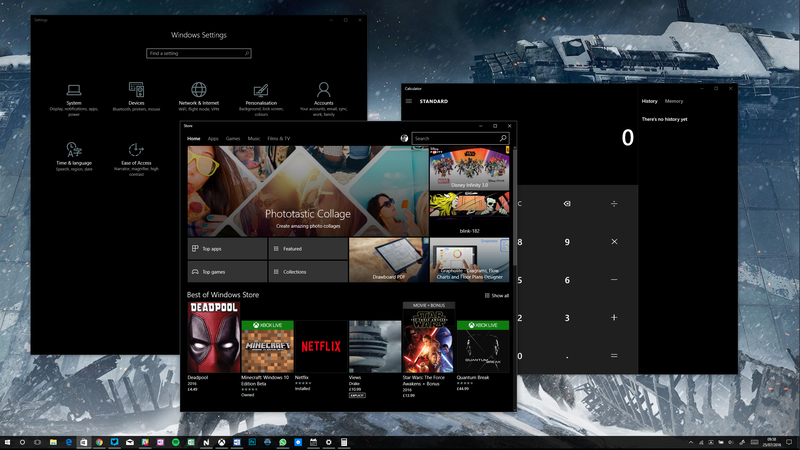Image resolution: width=800 pixels, height=450 pixels.
Task: Click the Calculator multiply key
Action: [x=614, y=242]
